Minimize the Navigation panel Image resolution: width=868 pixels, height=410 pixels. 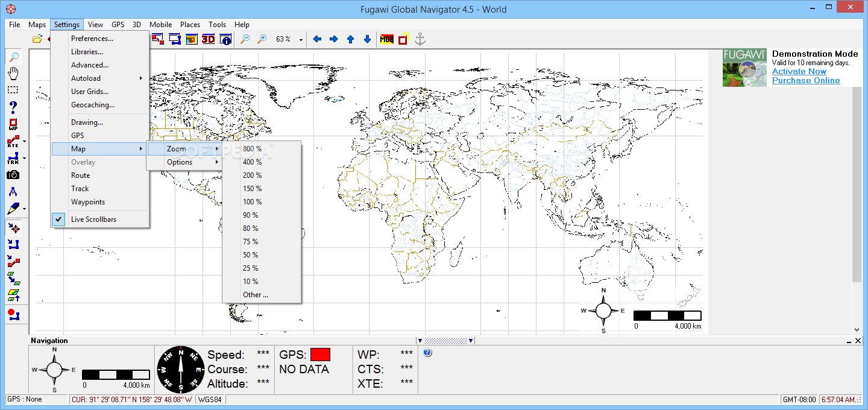(x=848, y=341)
